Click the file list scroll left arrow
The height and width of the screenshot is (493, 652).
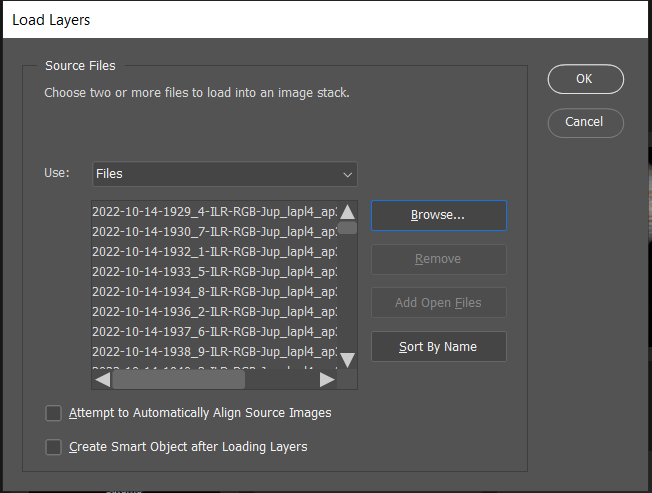102,380
